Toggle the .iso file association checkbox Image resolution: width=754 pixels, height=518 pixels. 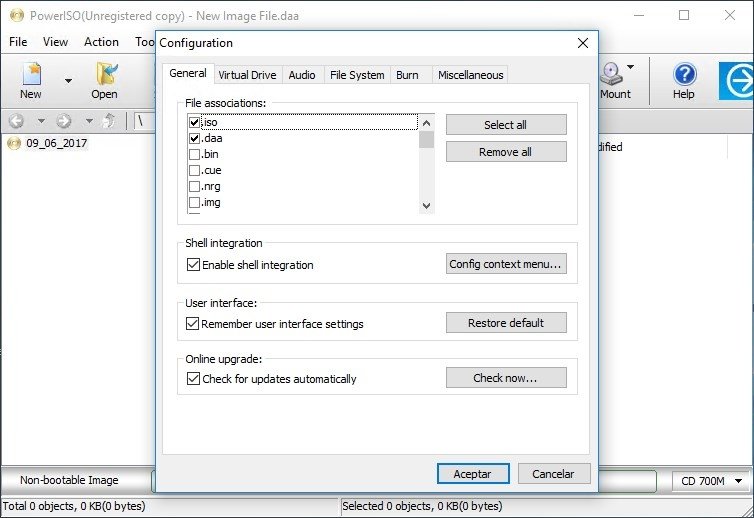(x=194, y=122)
